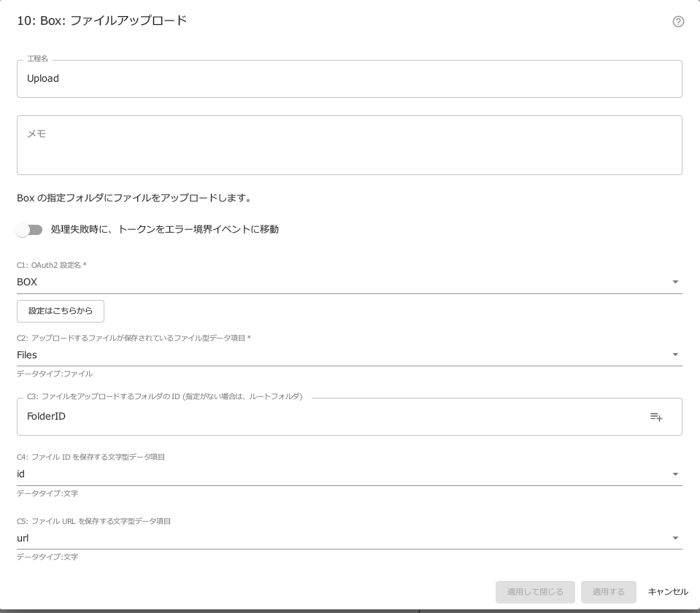Click the dialog title Box: ファイルアップロード
The image size is (700, 613).
(101, 20)
